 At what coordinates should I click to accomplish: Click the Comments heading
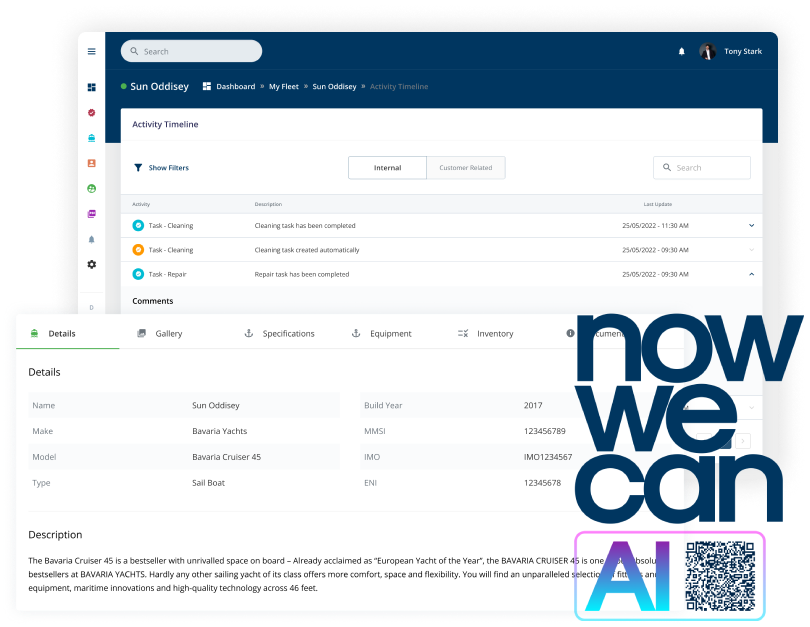point(152,301)
